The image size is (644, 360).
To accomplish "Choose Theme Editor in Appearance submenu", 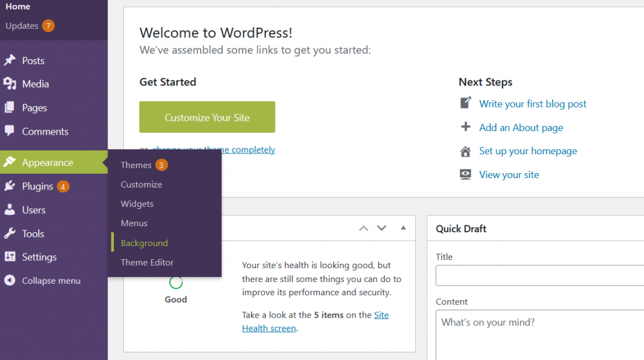I will [147, 262].
